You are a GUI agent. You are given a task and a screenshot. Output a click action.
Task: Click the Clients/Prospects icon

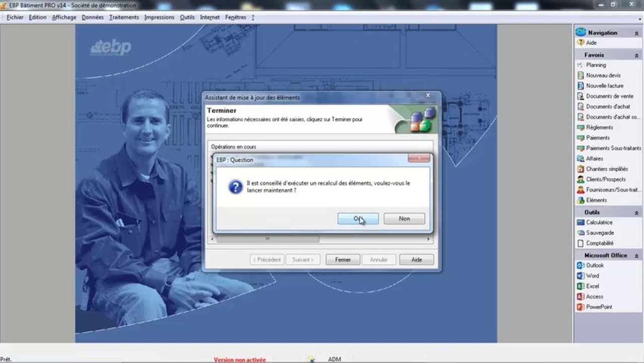coord(581,179)
